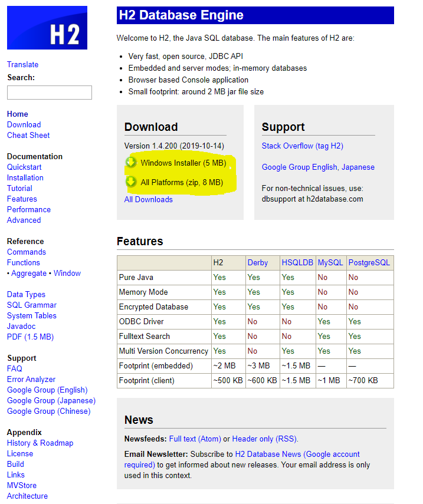Focus the Search input field
Image resolution: width=423 pixels, height=504 pixels.
50,93
